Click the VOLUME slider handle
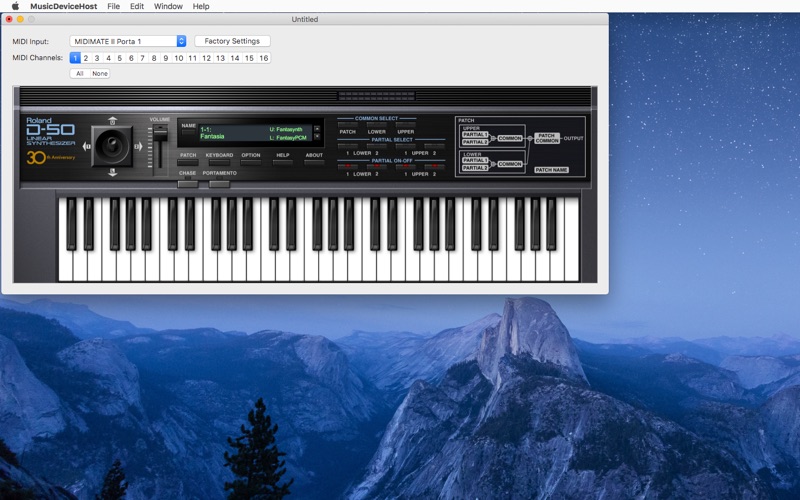This screenshot has height=500, width=800. 161,133
